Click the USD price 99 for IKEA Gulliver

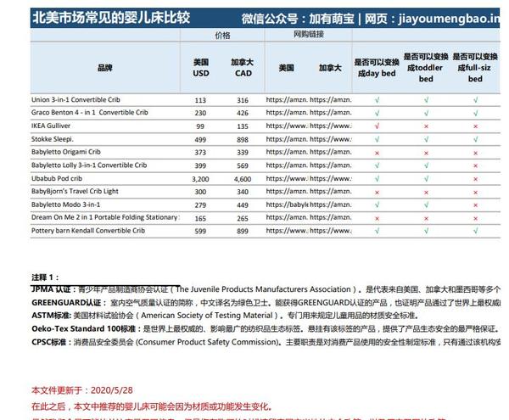tap(200, 126)
